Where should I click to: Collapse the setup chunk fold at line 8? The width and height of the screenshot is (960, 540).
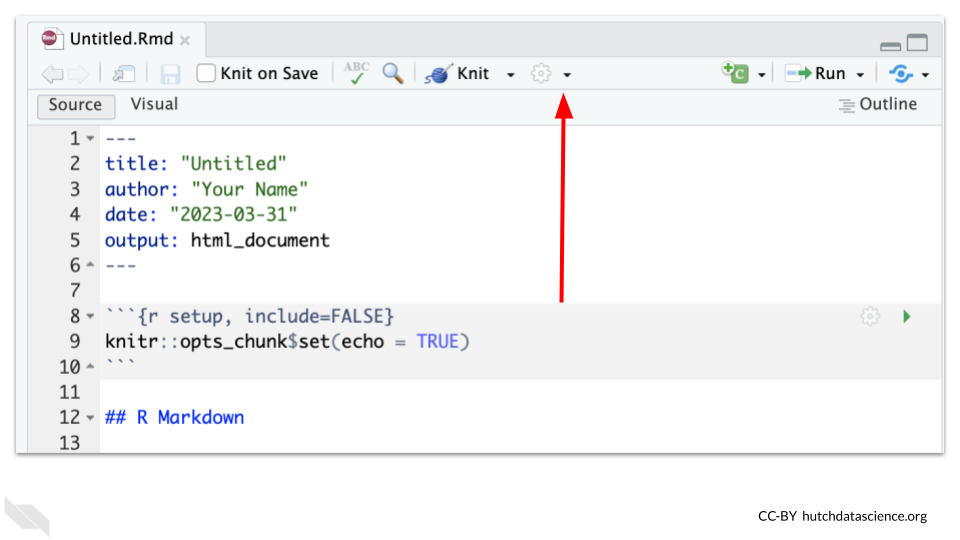coord(90,317)
